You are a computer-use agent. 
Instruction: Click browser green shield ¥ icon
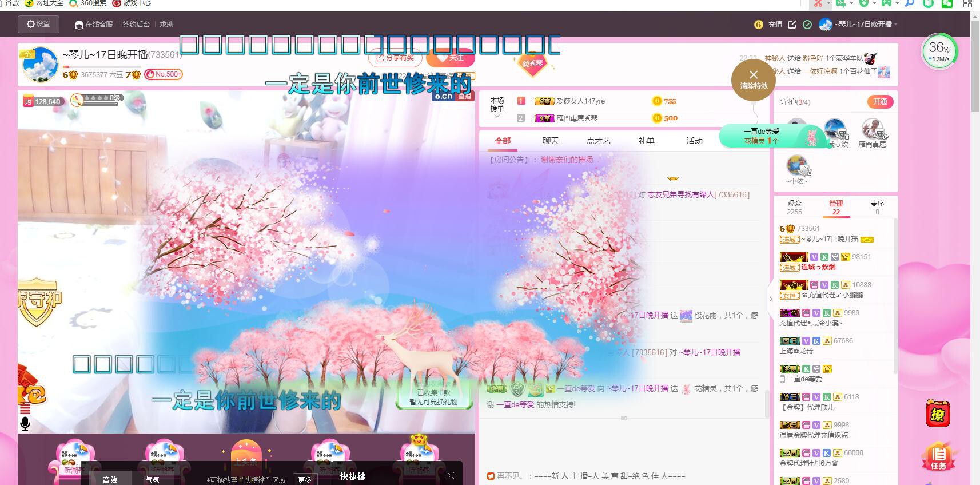pyautogui.click(x=864, y=3)
